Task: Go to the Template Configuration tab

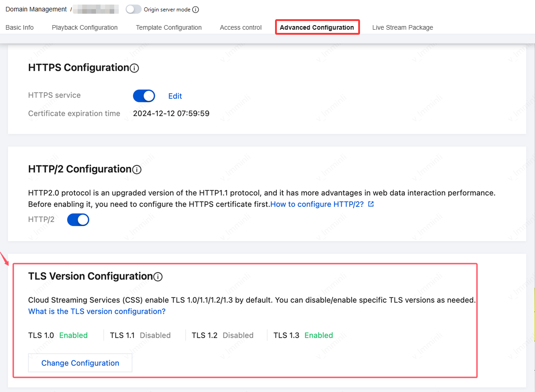Action: (169, 27)
